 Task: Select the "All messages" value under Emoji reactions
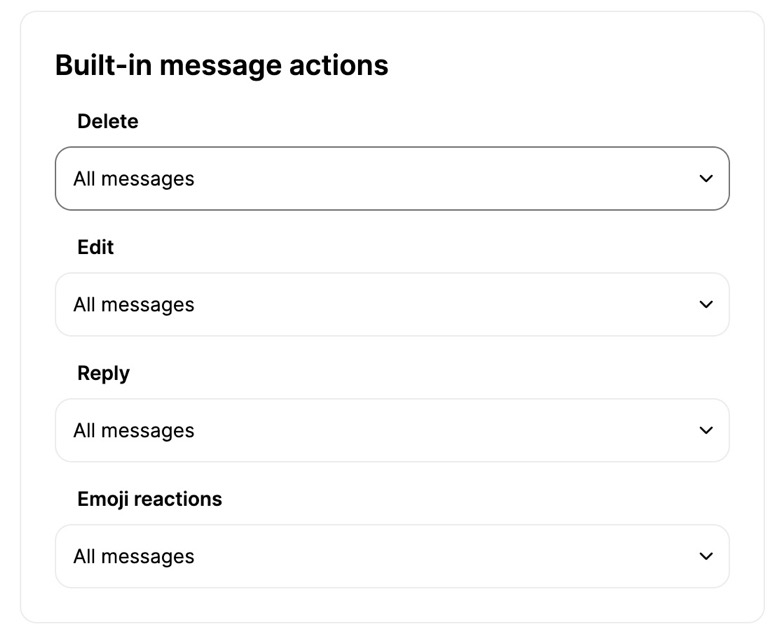point(134,557)
